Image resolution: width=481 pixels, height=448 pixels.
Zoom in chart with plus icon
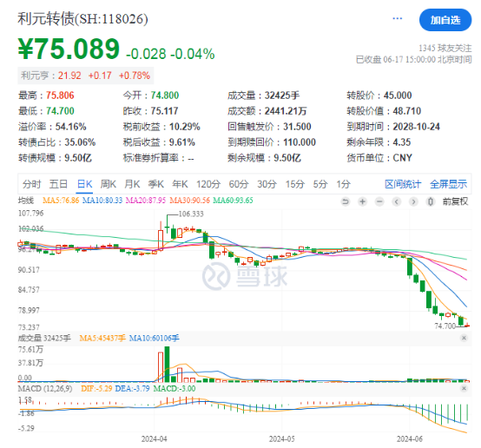(x=363, y=201)
